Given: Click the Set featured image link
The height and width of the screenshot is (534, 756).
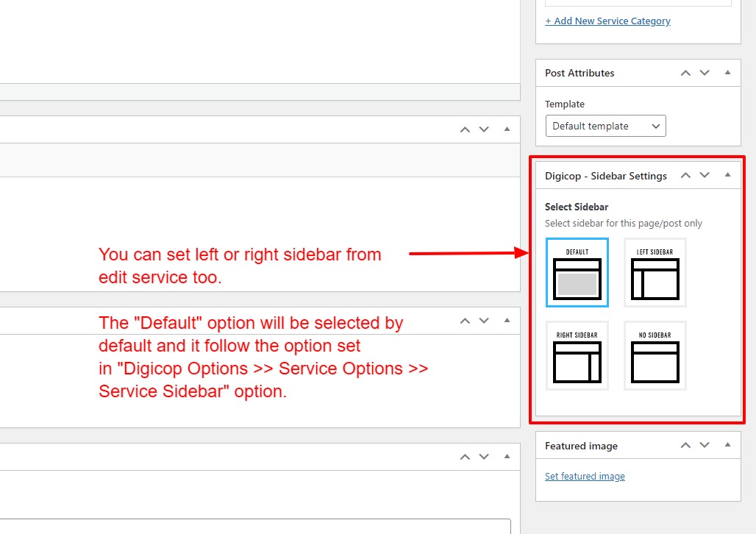Looking at the screenshot, I should 585,477.
